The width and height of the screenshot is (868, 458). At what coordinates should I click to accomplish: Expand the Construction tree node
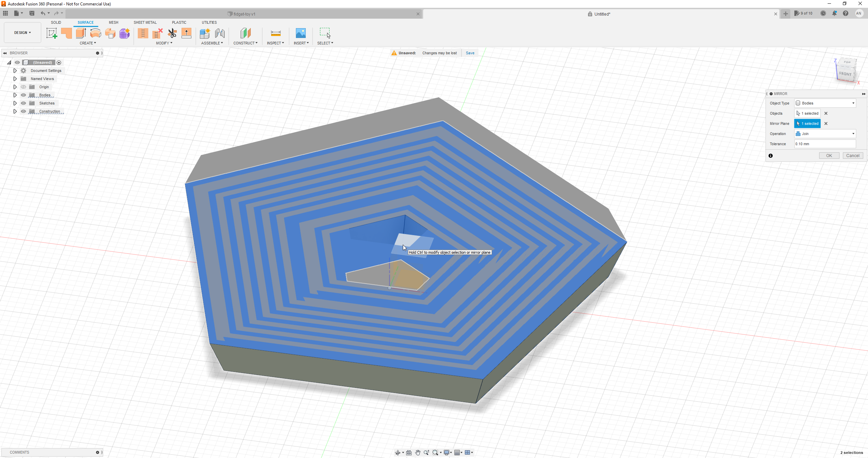coord(15,111)
